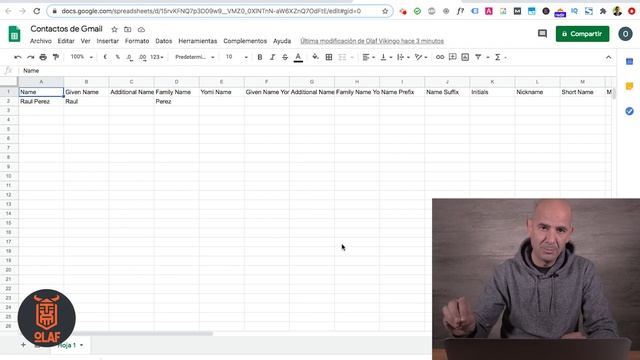The height and width of the screenshot is (360, 640).
Task: Open the borders menu
Action: pyautogui.click(x=329, y=57)
